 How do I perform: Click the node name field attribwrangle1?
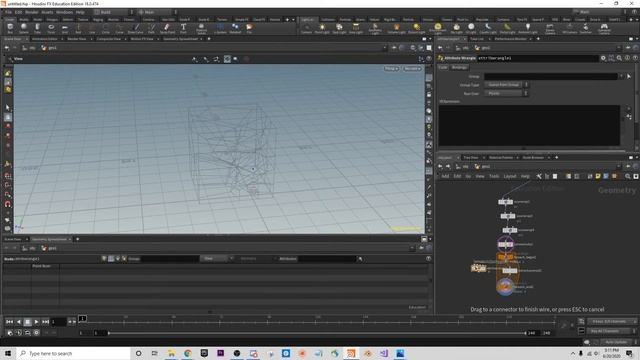(538, 58)
